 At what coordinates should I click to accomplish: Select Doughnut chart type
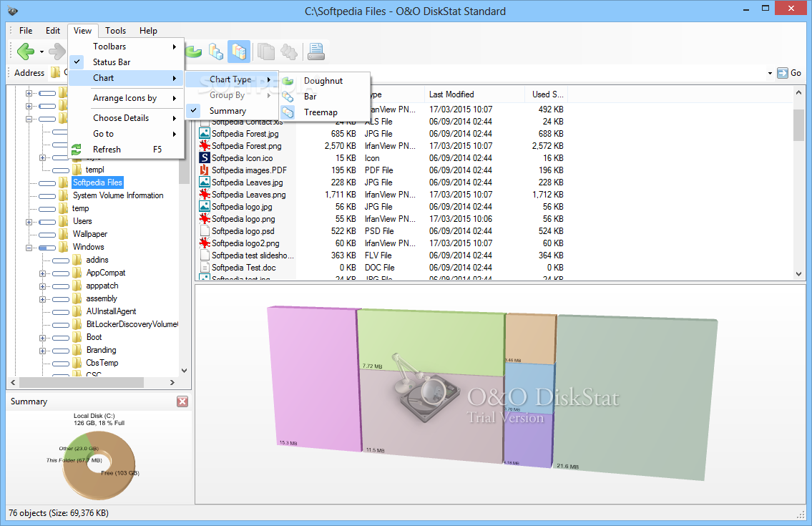[325, 81]
